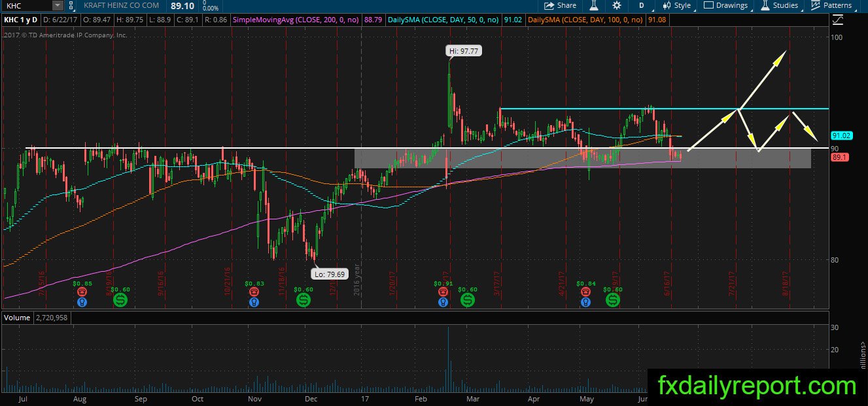
Task: Click the blue bulb icon under $0.84
Action: [587, 303]
